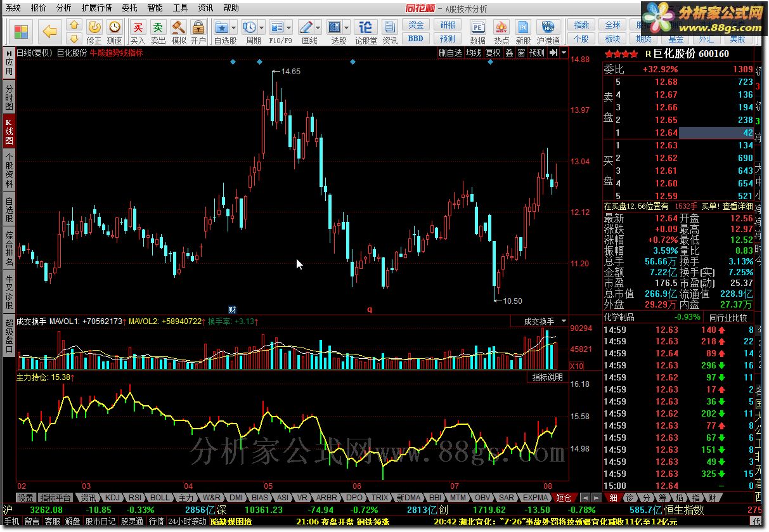
Task: Click the 指标说明 button
Action: click(547, 377)
